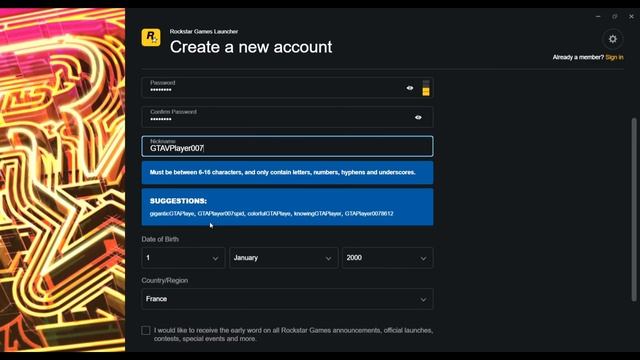This screenshot has width=640, height=360.
Task: Minimize the launcher window
Action: coord(598,16)
